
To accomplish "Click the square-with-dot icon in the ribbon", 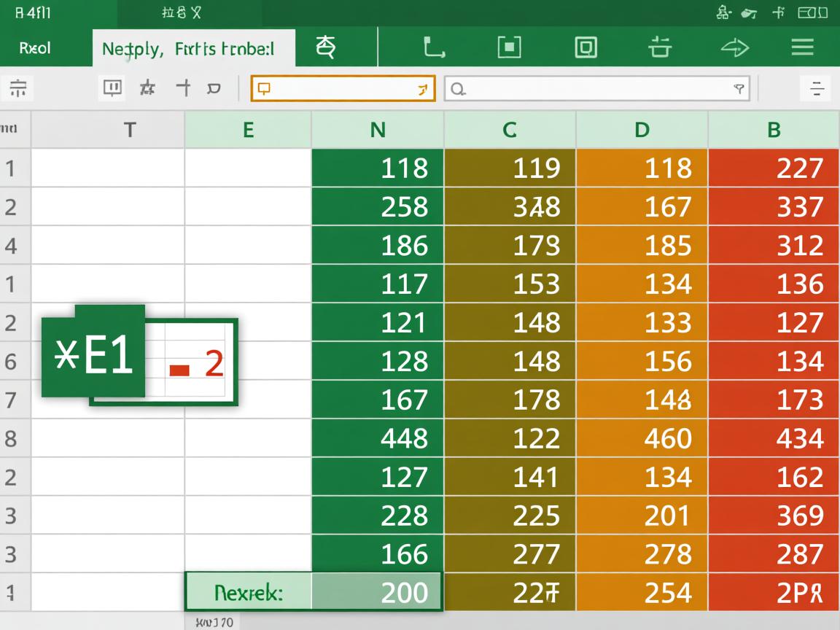I will pos(509,48).
